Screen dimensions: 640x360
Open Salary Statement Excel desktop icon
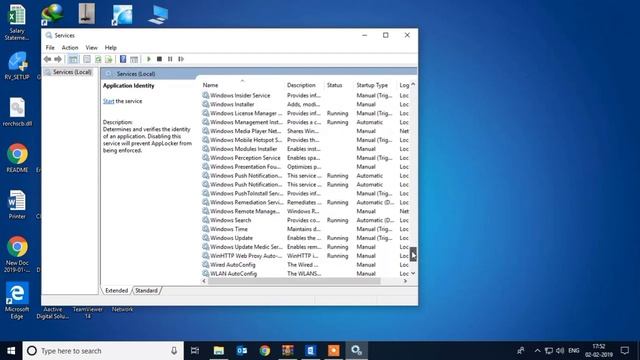[17, 22]
